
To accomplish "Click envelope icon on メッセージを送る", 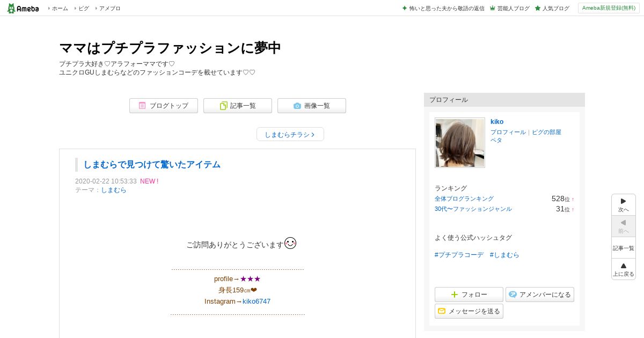I will pyautogui.click(x=442, y=311).
